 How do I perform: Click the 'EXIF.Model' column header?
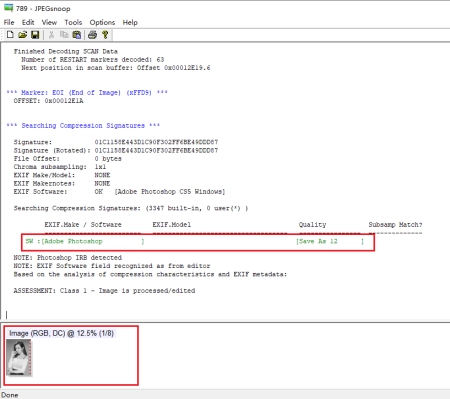[x=172, y=225]
